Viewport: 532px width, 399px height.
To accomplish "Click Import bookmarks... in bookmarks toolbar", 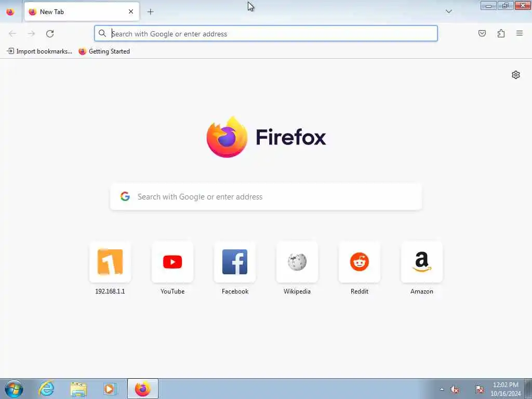I will tap(39, 51).
